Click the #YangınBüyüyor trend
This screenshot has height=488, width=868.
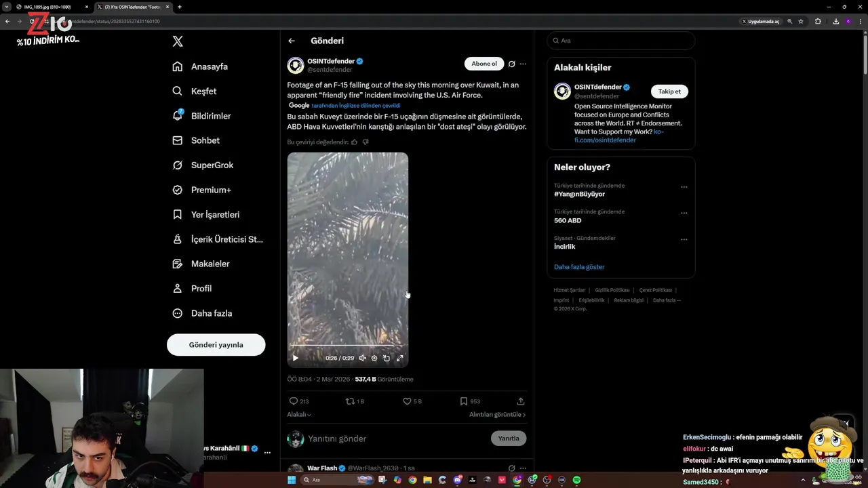[x=579, y=194]
